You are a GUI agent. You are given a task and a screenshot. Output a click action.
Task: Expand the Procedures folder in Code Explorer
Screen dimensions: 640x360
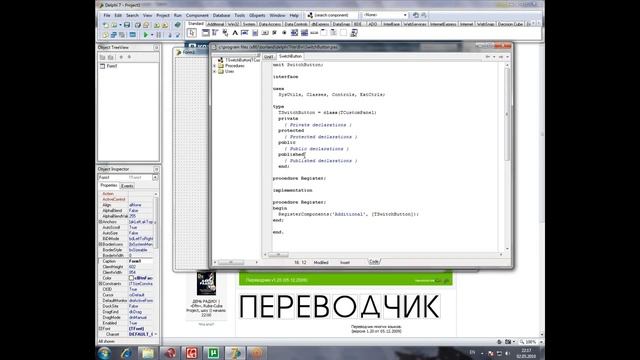215,66
